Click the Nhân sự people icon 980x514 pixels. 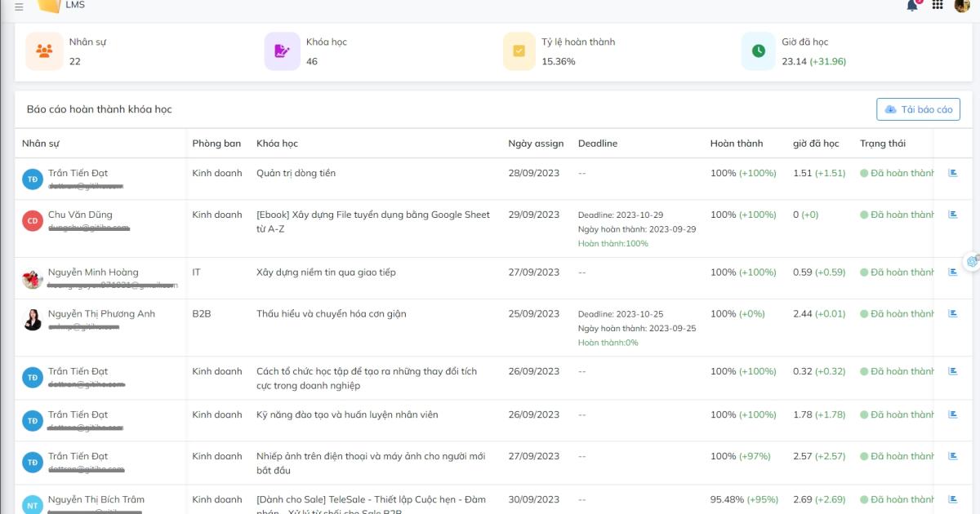point(44,51)
